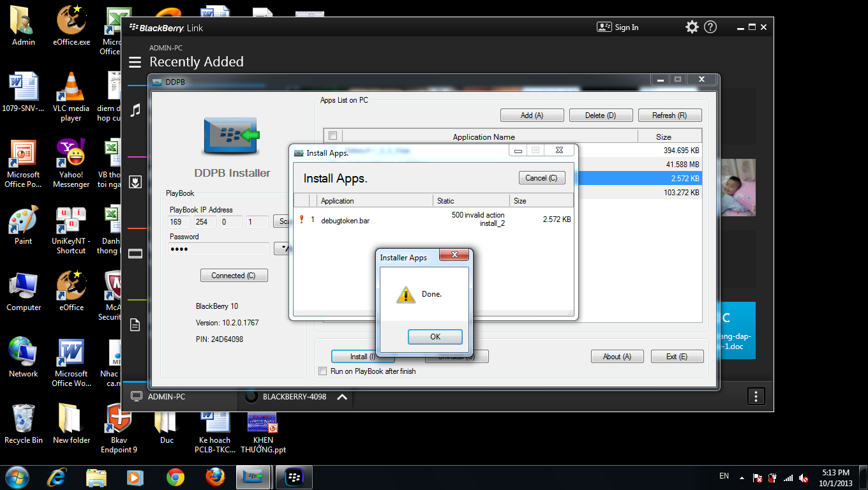Open the three-dots overflow menu in Link

(756, 396)
